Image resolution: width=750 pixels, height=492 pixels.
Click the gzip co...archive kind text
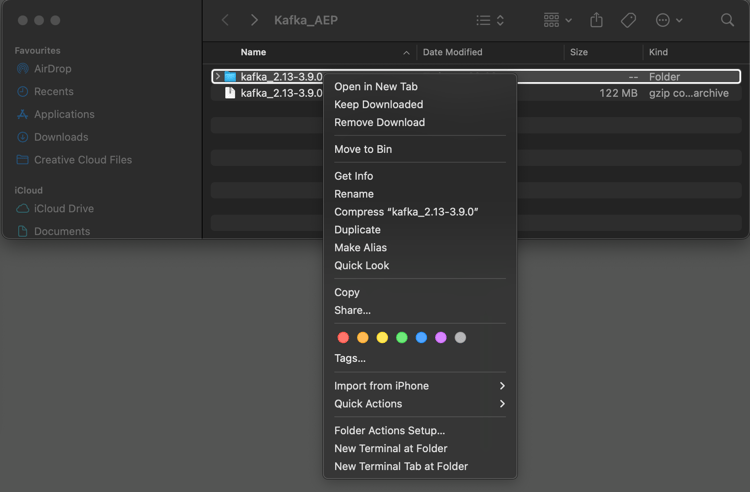point(689,93)
